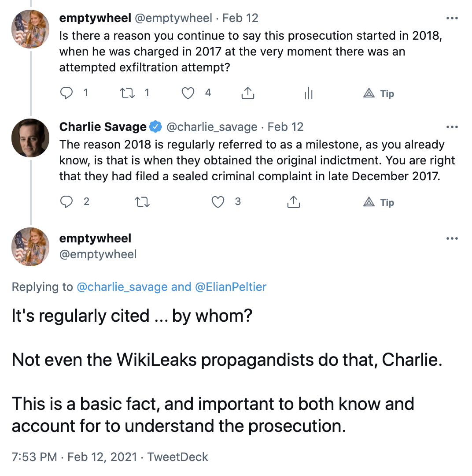472x476 pixels.
Task: Retweet emptywheel's first tweet
Action: (127, 93)
